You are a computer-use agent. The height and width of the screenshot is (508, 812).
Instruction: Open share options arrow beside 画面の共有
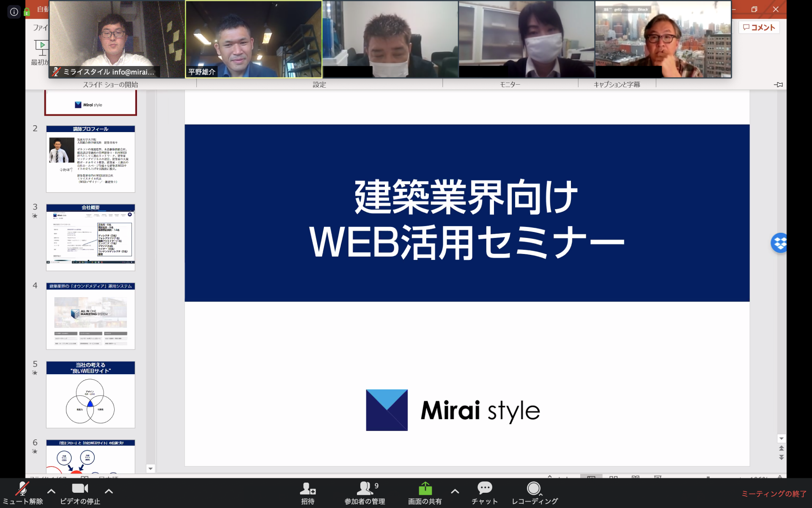[x=455, y=491]
